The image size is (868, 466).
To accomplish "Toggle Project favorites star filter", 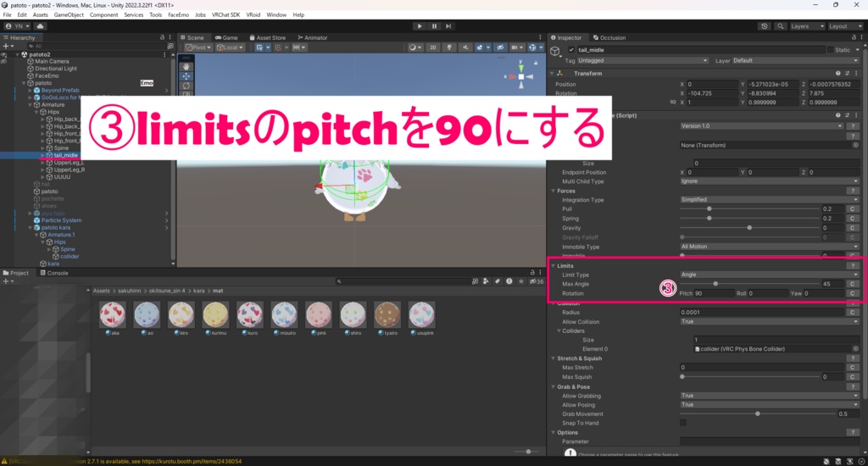I will click(520, 281).
